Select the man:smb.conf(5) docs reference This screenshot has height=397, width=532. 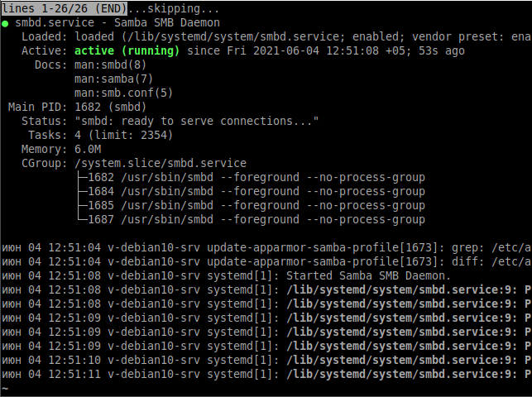[x=123, y=93]
